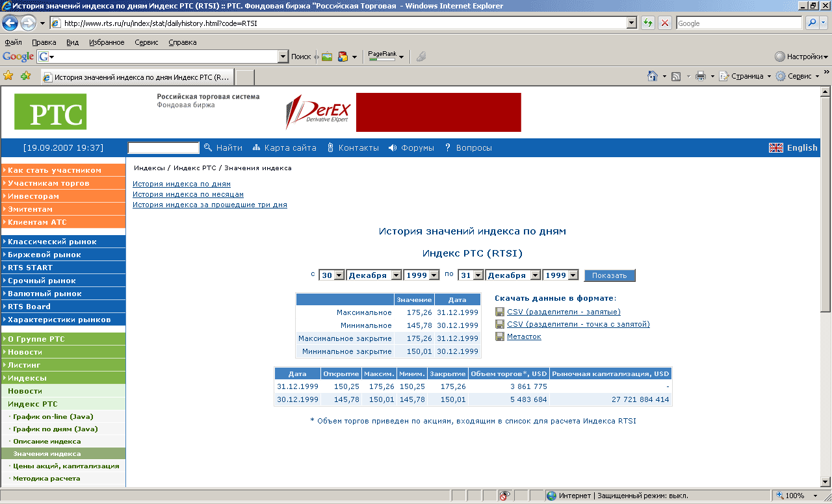Image resolution: width=832 pixels, height=504 pixels.
Task: Open the Избранное menu
Action: pos(107,42)
